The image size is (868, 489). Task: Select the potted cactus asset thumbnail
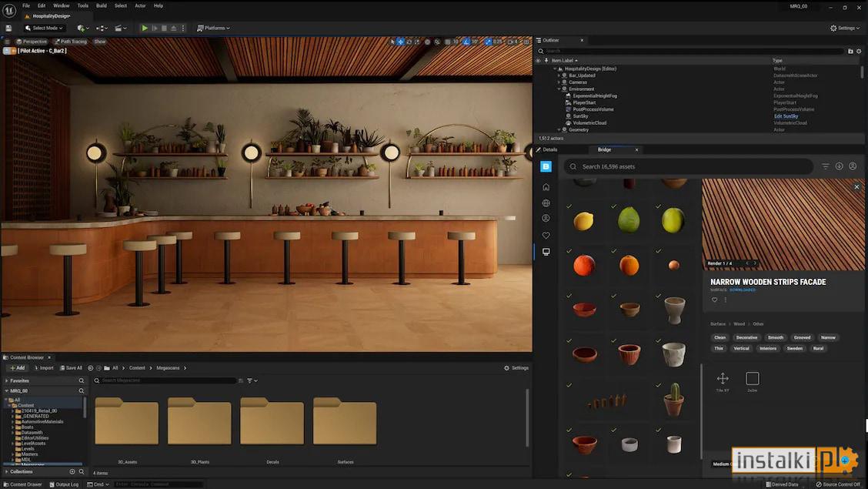tap(673, 399)
